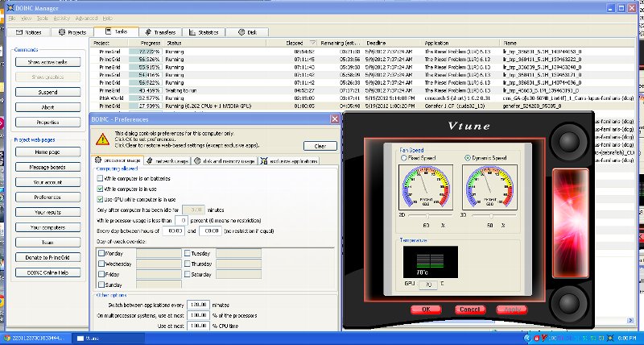Enable computing while on batteries

click(100, 177)
